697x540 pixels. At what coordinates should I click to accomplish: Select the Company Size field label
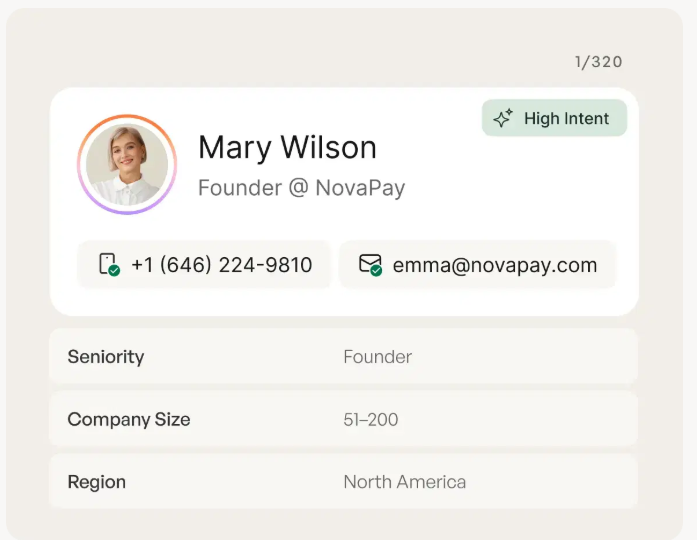[128, 419]
